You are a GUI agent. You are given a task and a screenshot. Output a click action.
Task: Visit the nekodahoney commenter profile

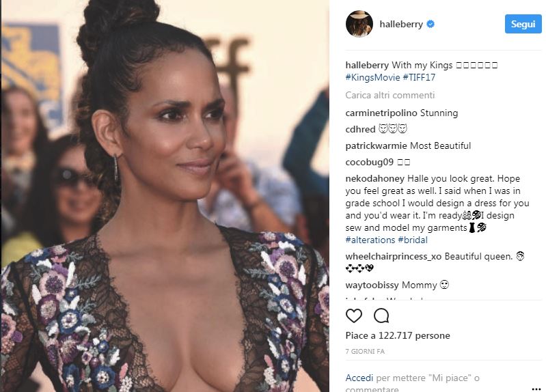coord(375,179)
